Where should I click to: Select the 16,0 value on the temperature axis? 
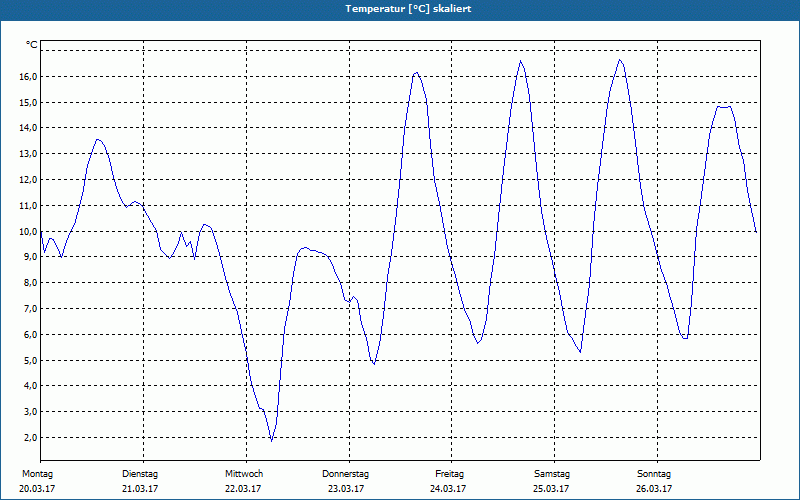tap(28, 77)
